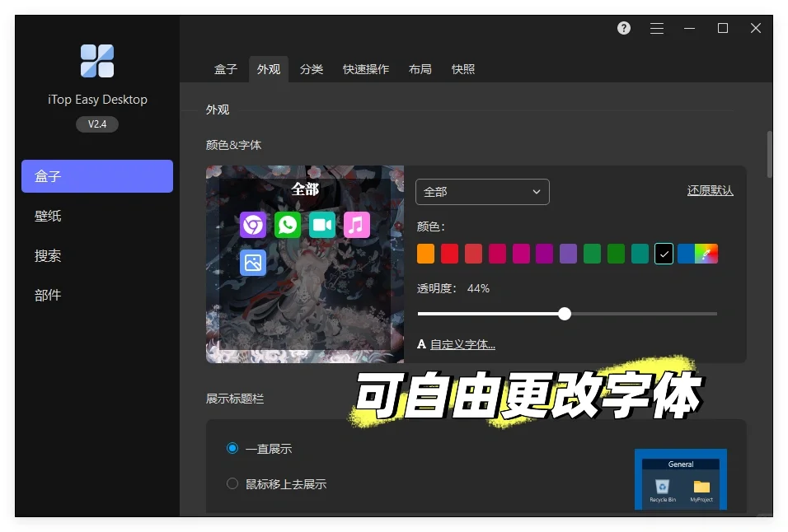Click the General desktop preview thumbnail
This screenshot has height=532, width=788.
tap(681, 482)
